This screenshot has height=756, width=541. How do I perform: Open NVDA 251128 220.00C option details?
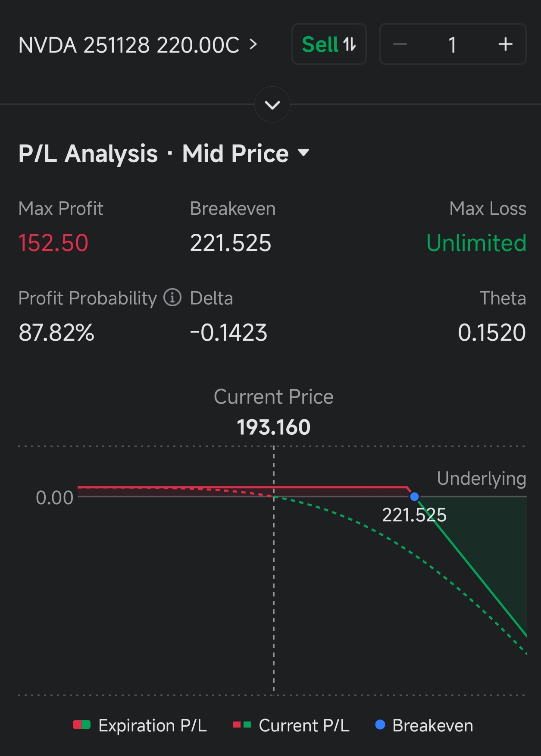(129, 45)
